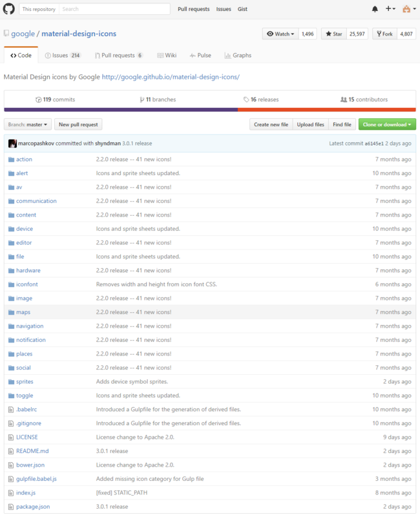This screenshot has height=517, width=420.
Task: Click the README.md file icon
Action: pyautogui.click(x=11, y=451)
